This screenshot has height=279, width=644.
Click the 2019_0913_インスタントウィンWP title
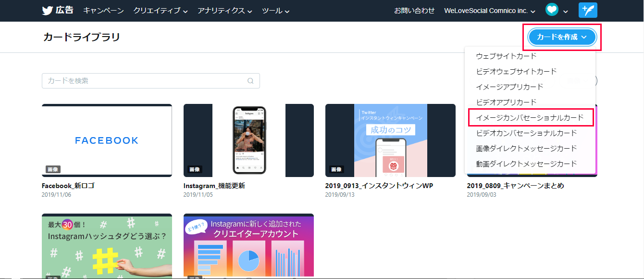click(379, 186)
